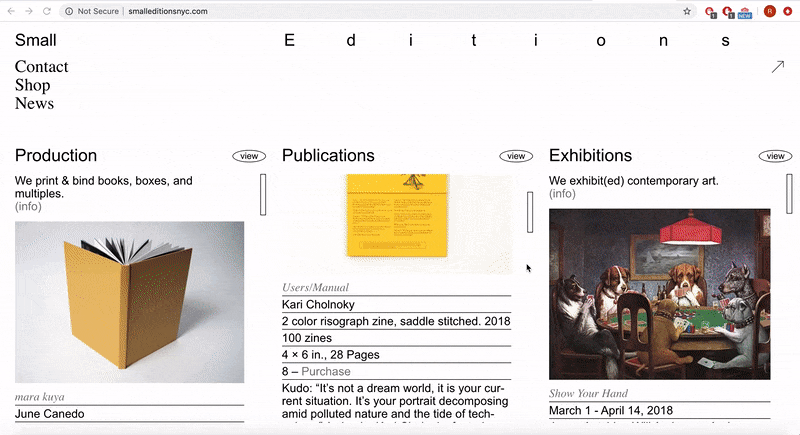Click the Small logo text
Screen dimensions: 800x435
pyautogui.click(x=36, y=40)
